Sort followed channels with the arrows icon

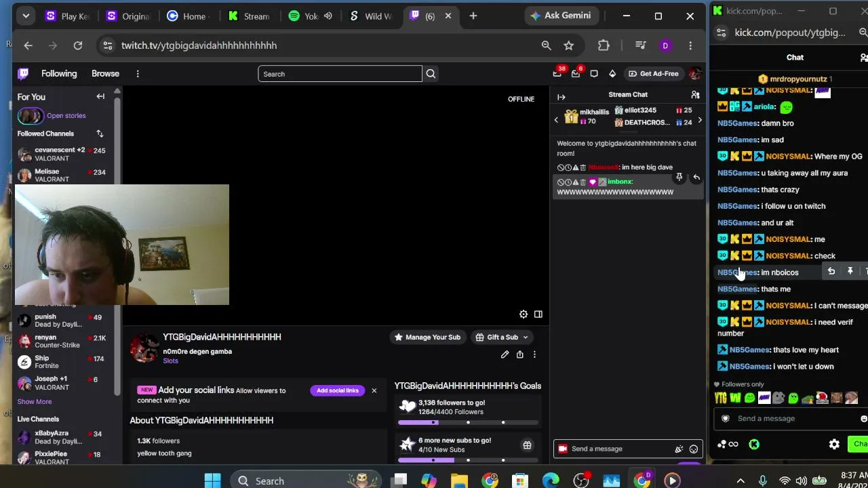pos(100,134)
